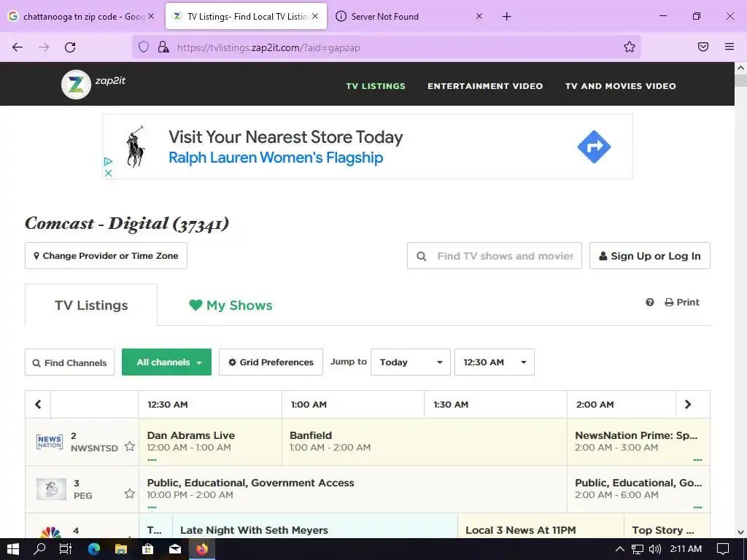
Task: Open NewsNation Prime program at 2:00 AM
Action: [x=638, y=442]
